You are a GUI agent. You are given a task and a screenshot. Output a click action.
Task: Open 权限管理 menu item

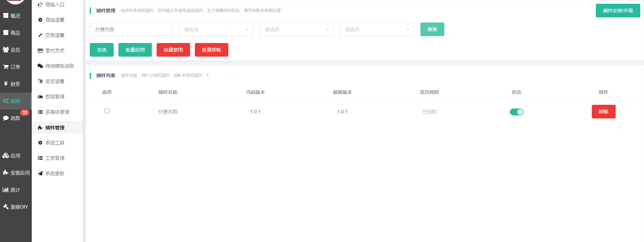pyautogui.click(x=55, y=97)
